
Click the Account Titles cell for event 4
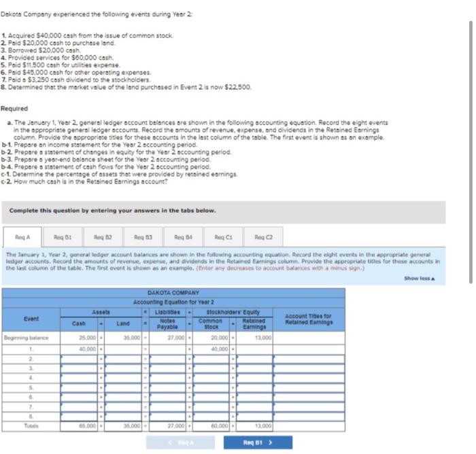coord(309,378)
